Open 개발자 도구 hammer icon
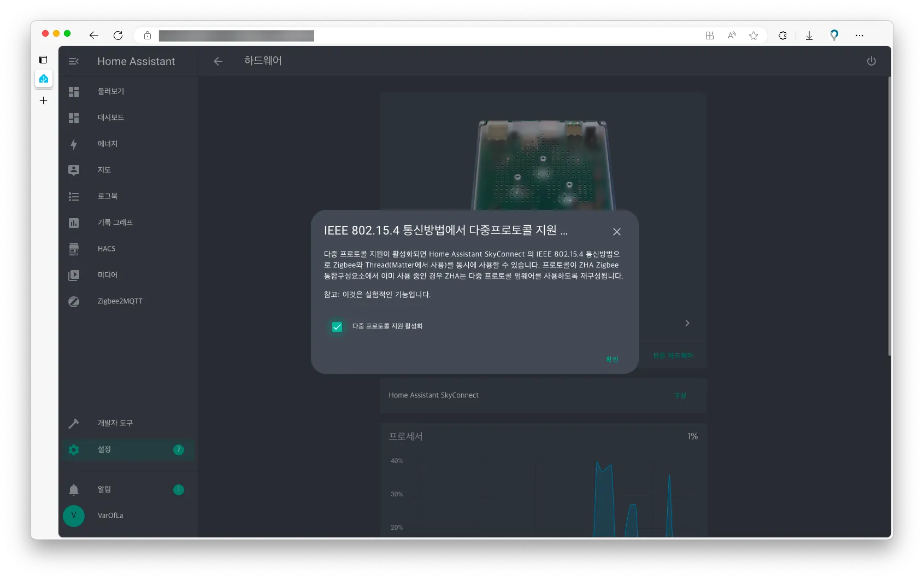Viewport: 924px width, 580px height. click(x=74, y=423)
